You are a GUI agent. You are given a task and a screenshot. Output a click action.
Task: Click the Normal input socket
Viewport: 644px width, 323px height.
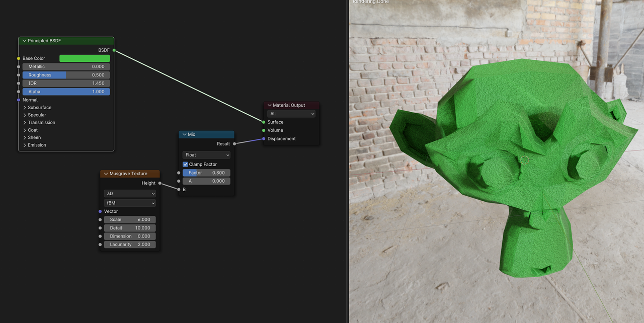point(19,100)
